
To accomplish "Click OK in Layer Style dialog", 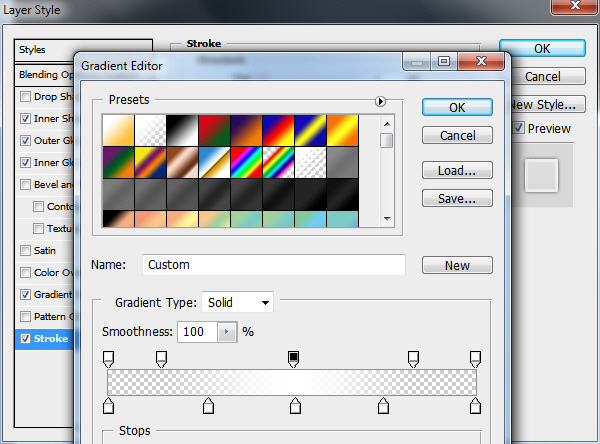I will 542,49.
